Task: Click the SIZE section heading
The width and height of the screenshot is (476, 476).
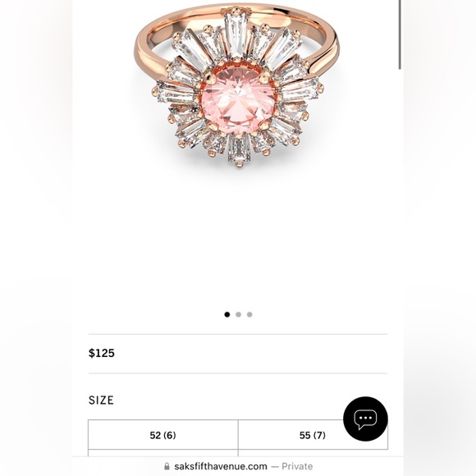Action: click(101, 400)
